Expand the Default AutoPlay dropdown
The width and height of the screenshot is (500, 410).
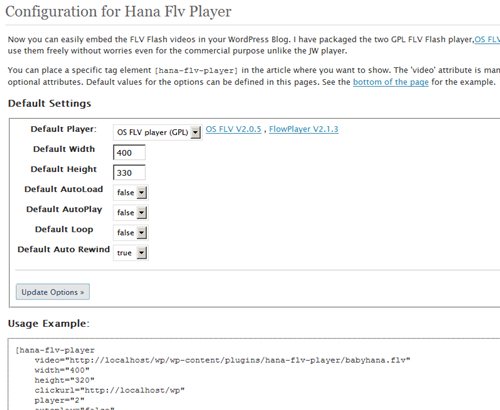131,213
